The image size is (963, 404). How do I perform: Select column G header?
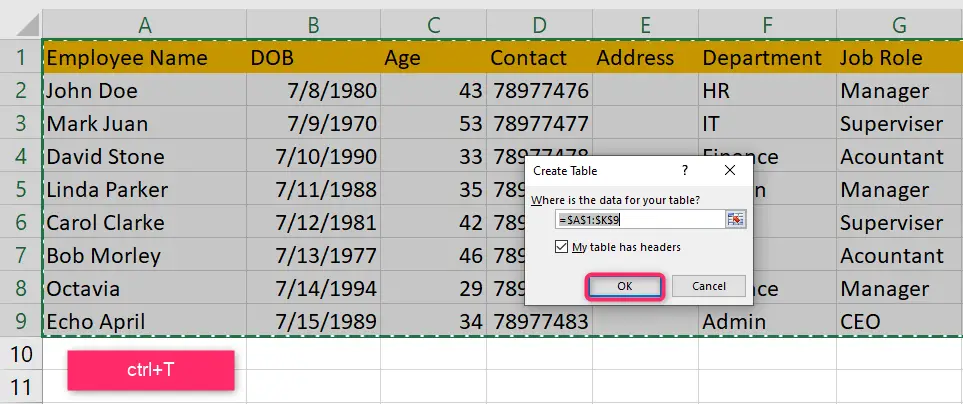tap(899, 25)
